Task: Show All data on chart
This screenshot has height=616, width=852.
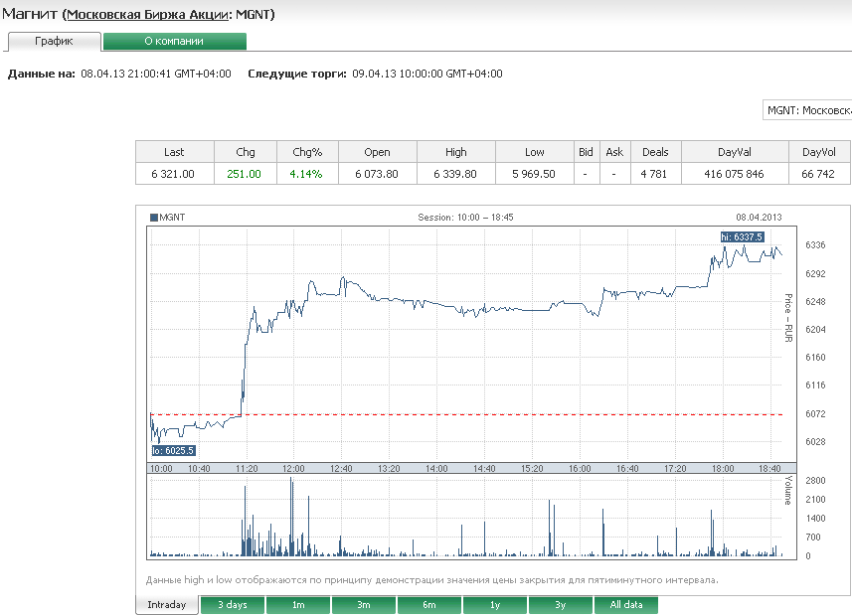Action: point(625,605)
